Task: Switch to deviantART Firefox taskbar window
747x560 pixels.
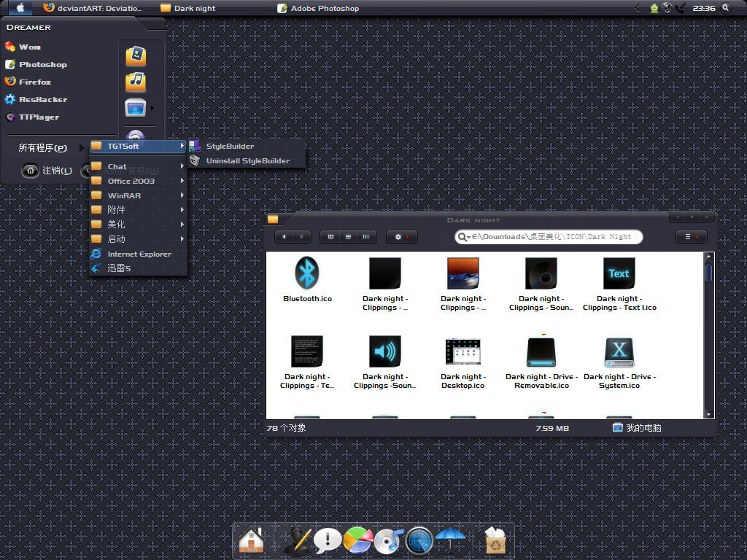Action: 92,8
